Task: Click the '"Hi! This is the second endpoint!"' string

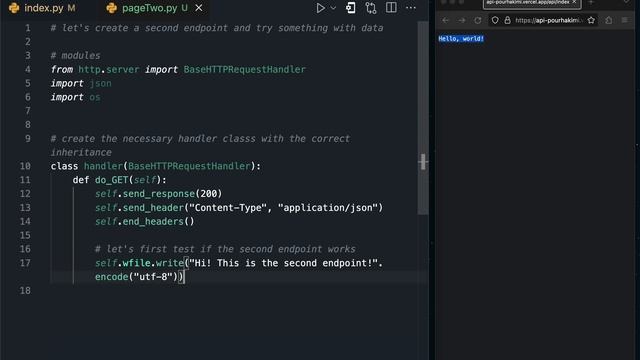Action: [x=283, y=263]
